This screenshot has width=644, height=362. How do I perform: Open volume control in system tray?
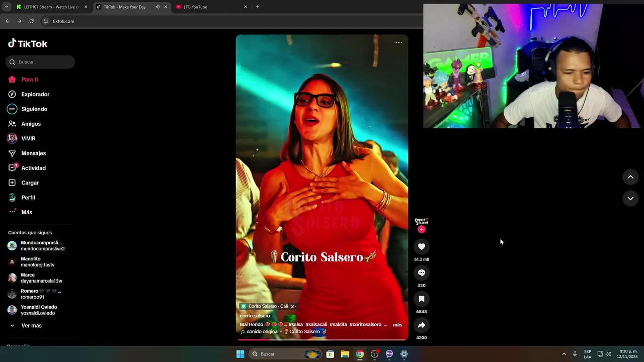point(608,354)
